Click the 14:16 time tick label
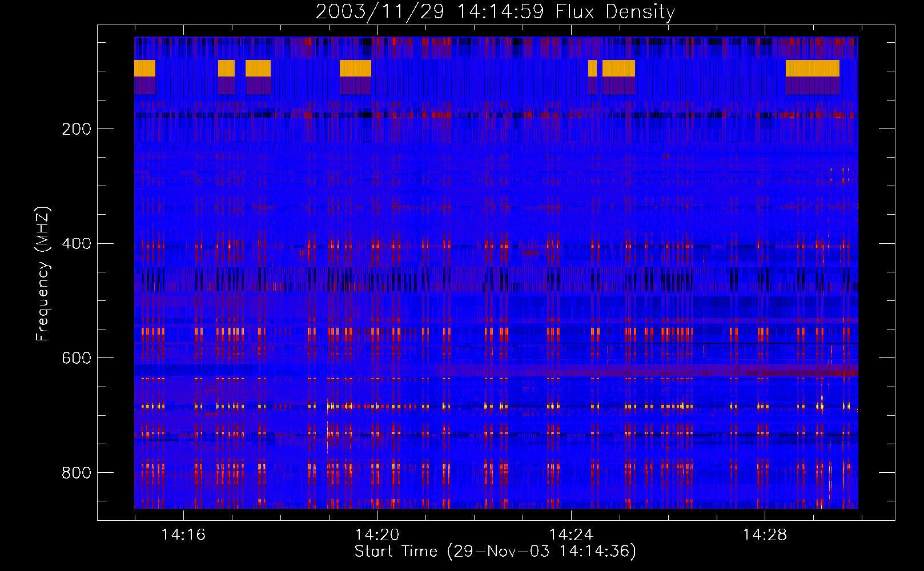The height and width of the screenshot is (571, 924). click(183, 535)
